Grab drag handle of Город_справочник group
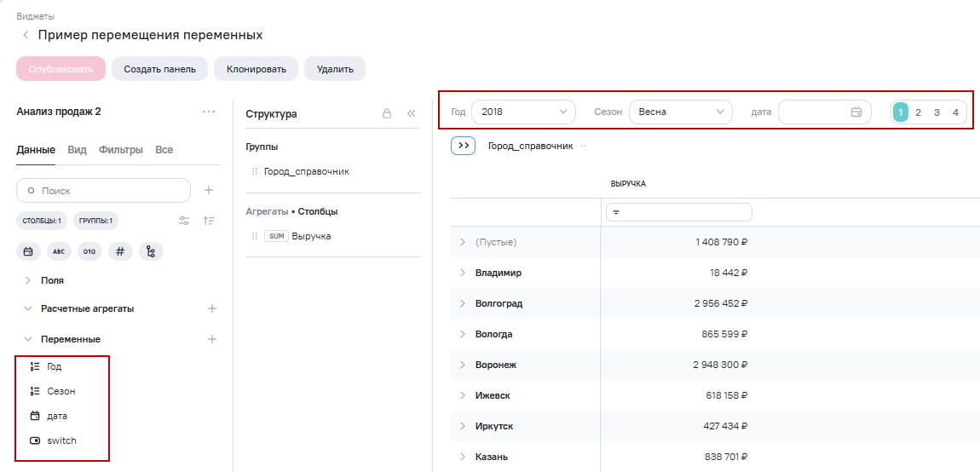 (x=255, y=171)
